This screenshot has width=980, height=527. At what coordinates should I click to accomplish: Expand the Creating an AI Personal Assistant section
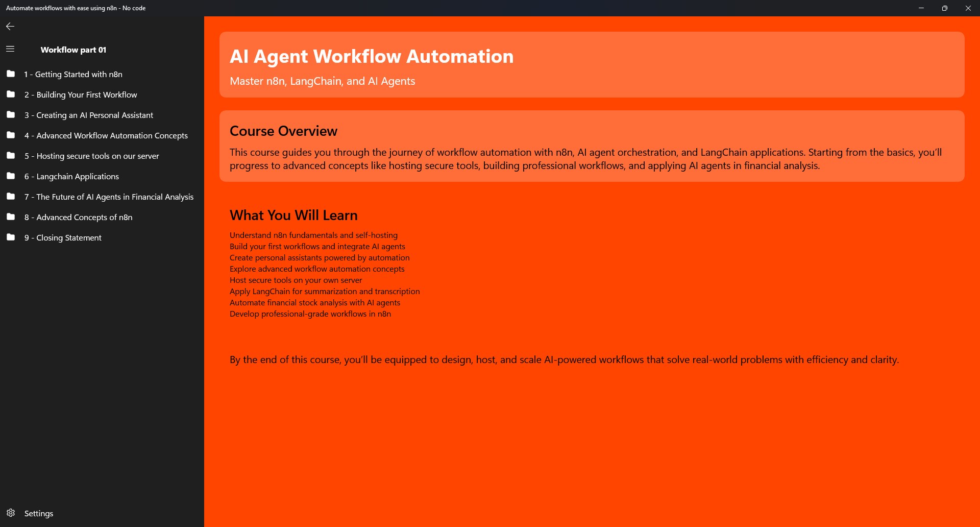(x=89, y=115)
